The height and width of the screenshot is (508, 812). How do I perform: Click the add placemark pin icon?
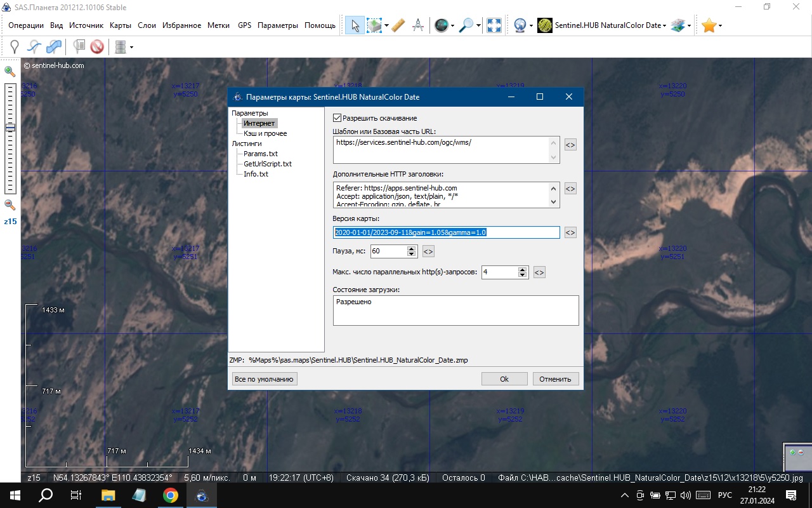click(15, 46)
